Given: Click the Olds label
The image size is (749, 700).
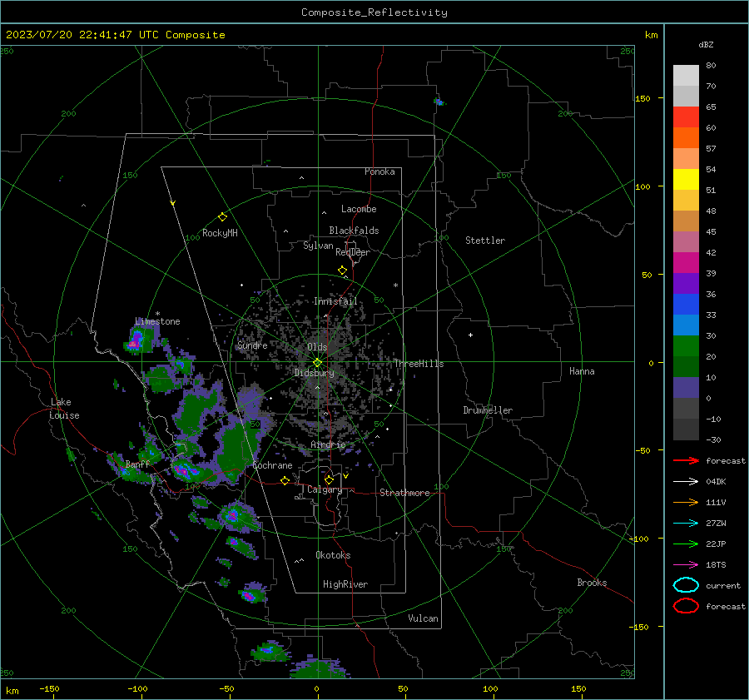Looking at the screenshot, I should tap(317, 347).
